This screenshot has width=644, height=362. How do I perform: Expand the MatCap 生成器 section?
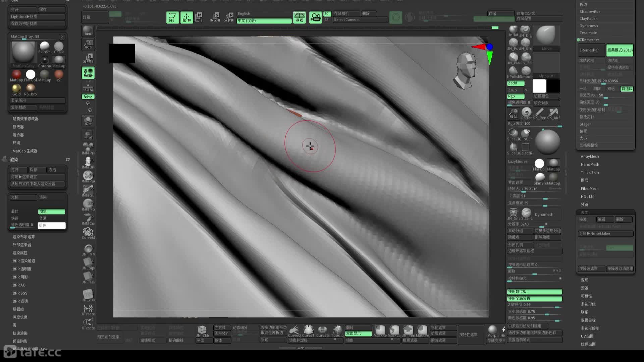coord(25,151)
